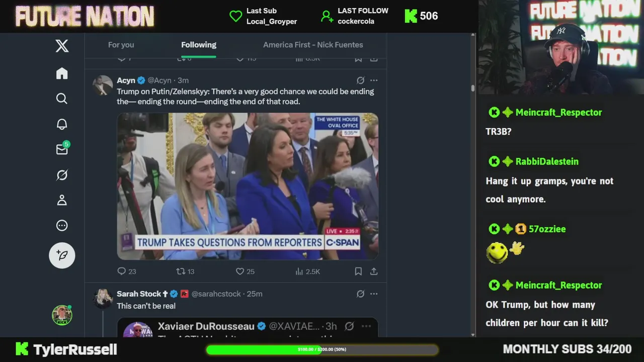Open Notifications bell in sidebar
Viewport: 644px width, 362px height.
62,124
